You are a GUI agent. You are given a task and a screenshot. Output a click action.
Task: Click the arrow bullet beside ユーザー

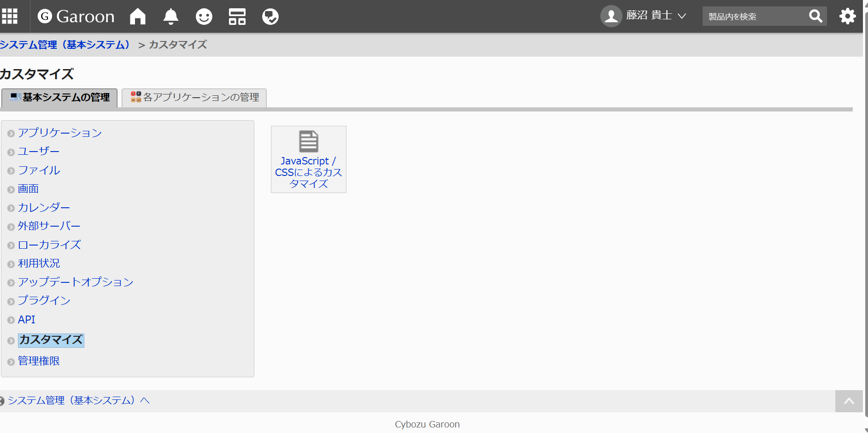click(x=11, y=152)
